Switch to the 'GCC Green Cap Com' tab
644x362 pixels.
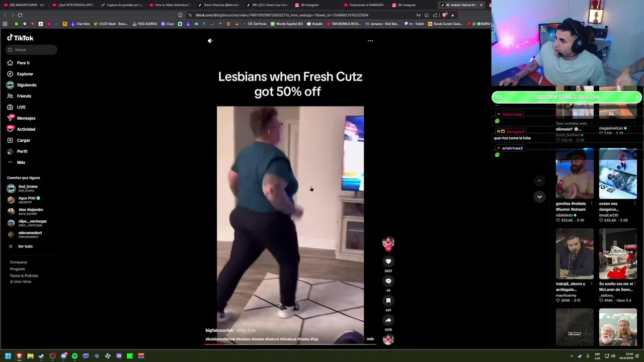(267, 5)
